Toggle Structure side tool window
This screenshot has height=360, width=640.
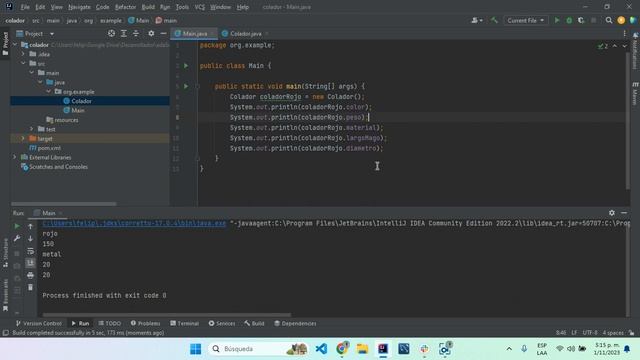click(5, 252)
